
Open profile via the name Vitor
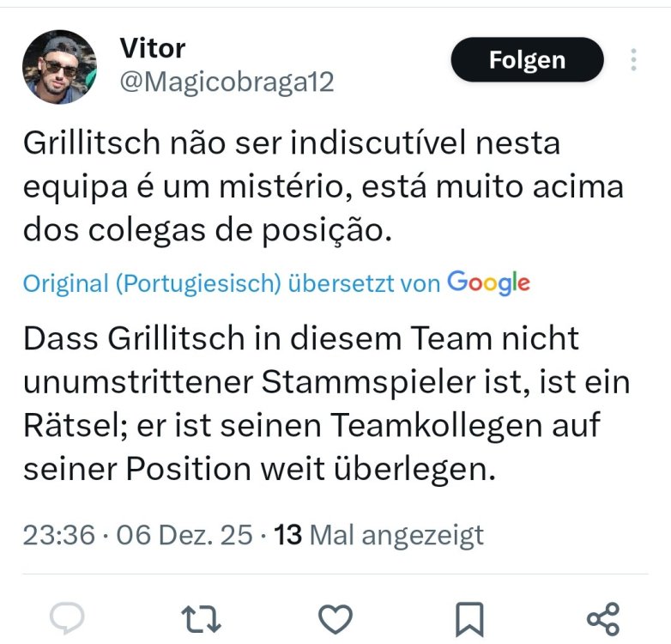tap(153, 48)
